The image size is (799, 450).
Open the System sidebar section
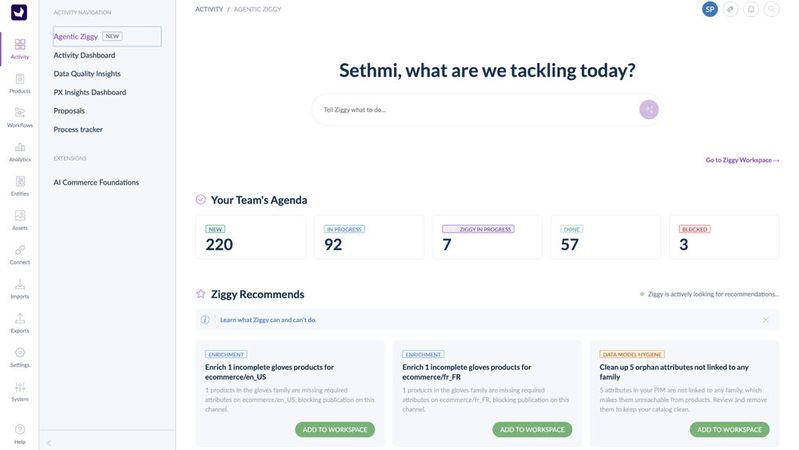(x=20, y=391)
